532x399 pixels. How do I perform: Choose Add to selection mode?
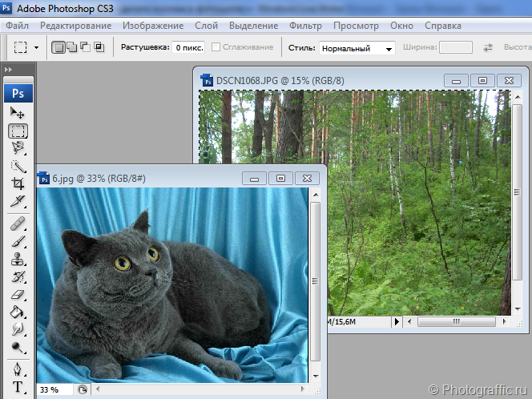click(72, 47)
